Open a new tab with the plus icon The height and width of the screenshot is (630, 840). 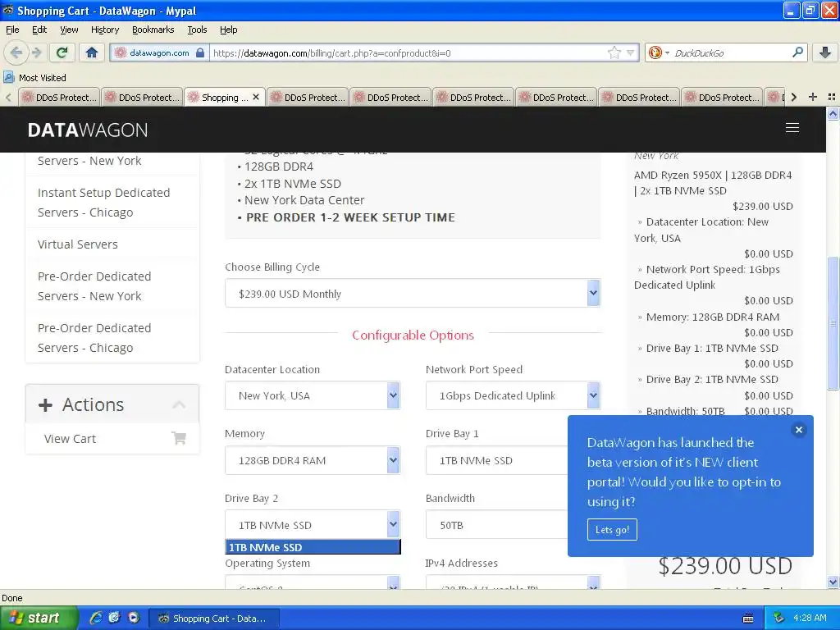(813, 97)
